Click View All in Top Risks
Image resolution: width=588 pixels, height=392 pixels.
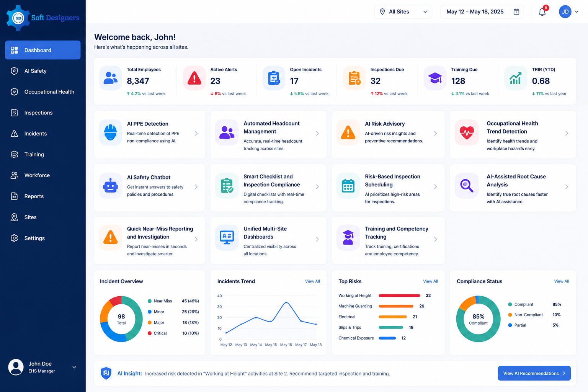pyautogui.click(x=430, y=281)
